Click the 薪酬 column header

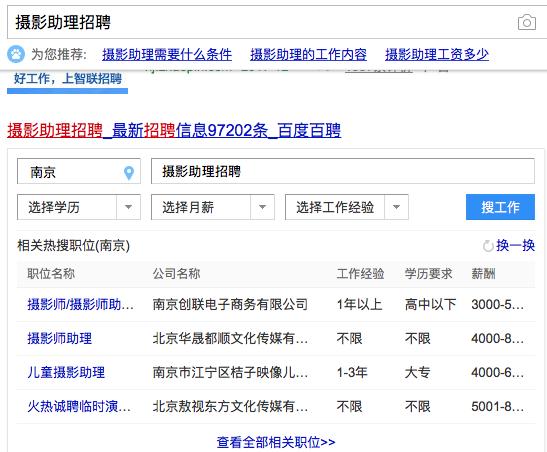point(484,274)
